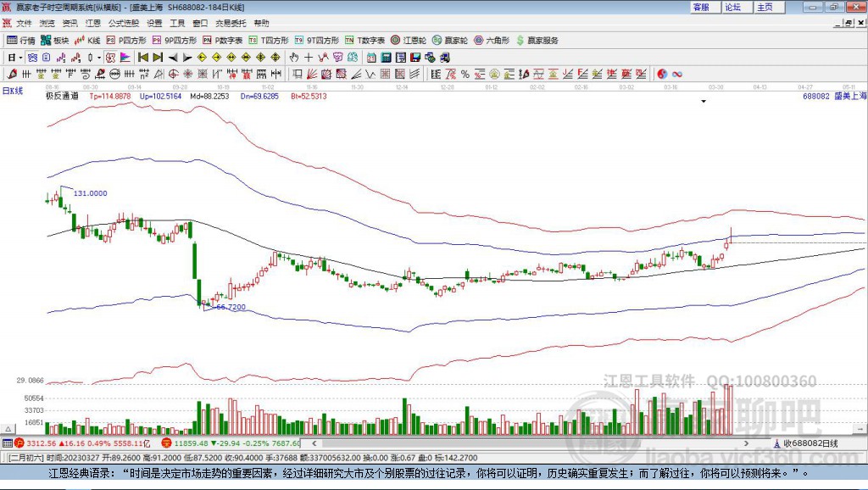This screenshot has width=868, height=490.
Task: Click the Tp=114.8878 indicator value
Action: click(110, 97)
